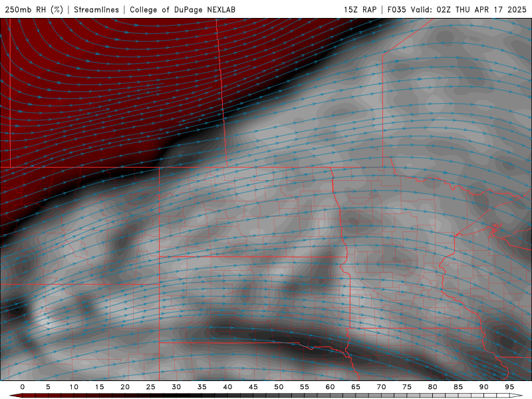Click the colorbar tick label "70"
The image size is (532, 399).
[x=381, y=387]
